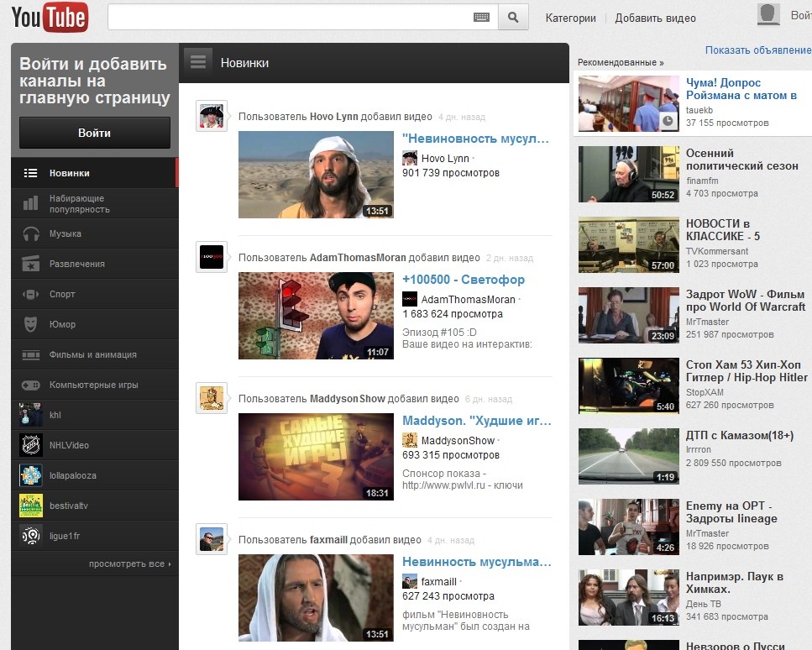This screenshot has height=650, width=812.
Task: Play the 13:51 Hovo Lynn video thumbnail
Action: click(x=316, y=175)
